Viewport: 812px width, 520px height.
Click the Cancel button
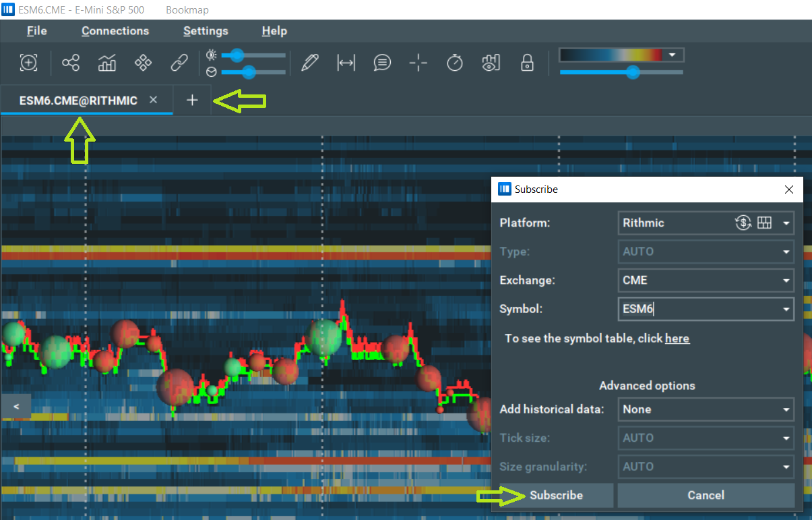706,495
